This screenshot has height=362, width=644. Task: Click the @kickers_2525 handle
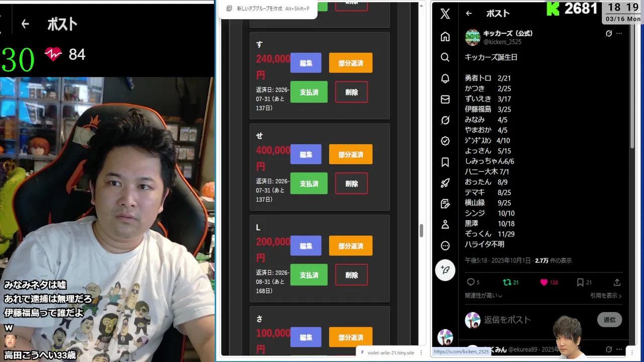[x=502, y=42]
